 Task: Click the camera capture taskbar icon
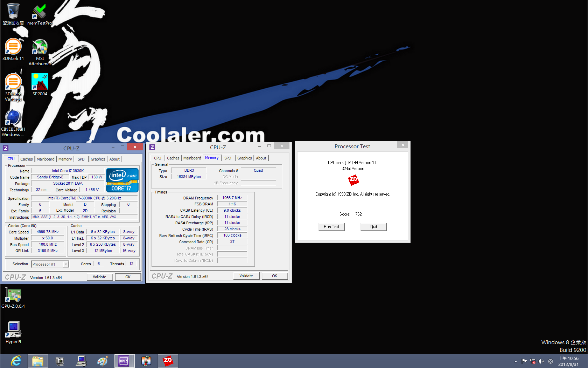click(x=59, y=361)
